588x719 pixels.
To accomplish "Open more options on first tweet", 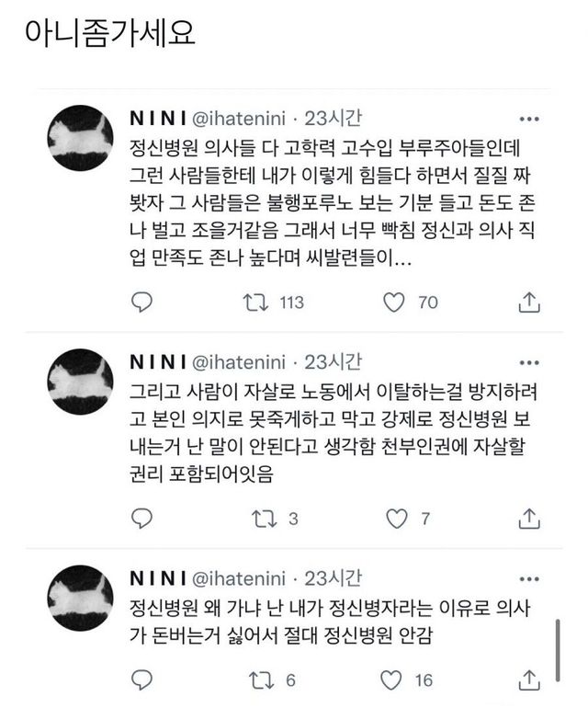I will coord(529,120).
